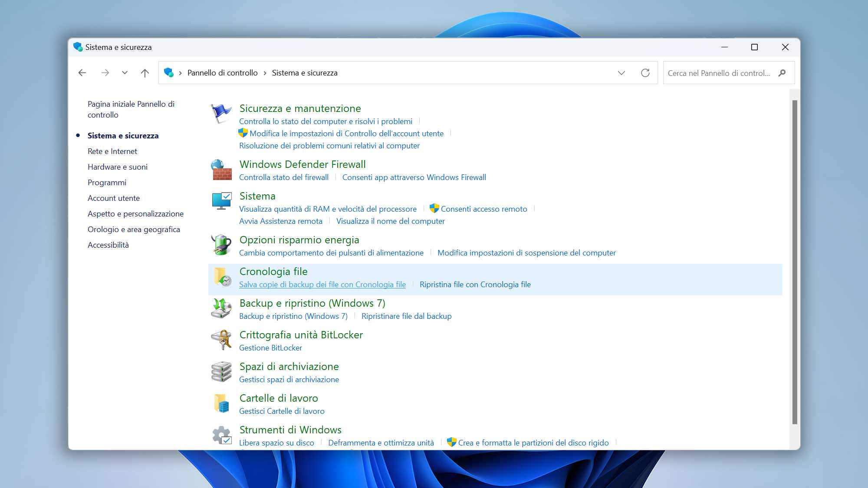Image resolution: width=868 pixels, height=488 pixels.
Task: Click the Cronologia file folder clock icon
Action: coord(222,277)
